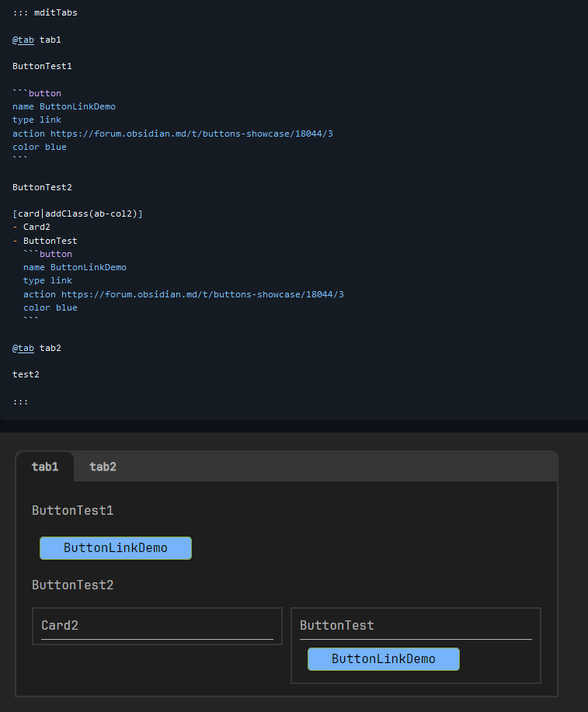Click the underlined @tab before tab1 in code
Image resolution: width=588 pixels, height=712 pixels.
click(x=26, y=40)
